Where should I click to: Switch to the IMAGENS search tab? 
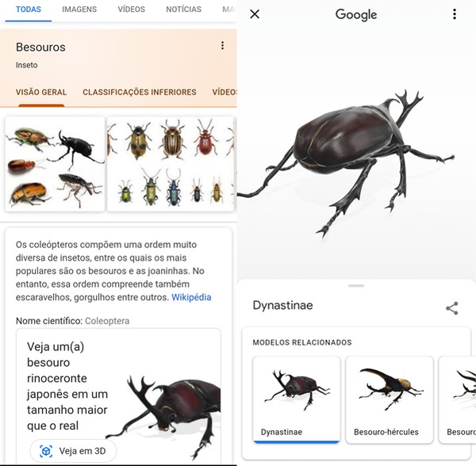coord(79,10)
